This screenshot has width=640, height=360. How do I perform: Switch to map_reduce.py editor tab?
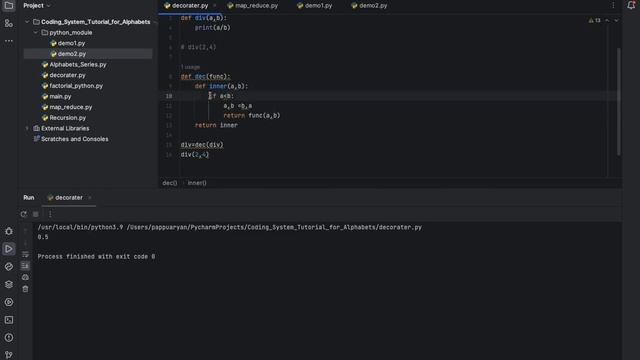point(253,6)
